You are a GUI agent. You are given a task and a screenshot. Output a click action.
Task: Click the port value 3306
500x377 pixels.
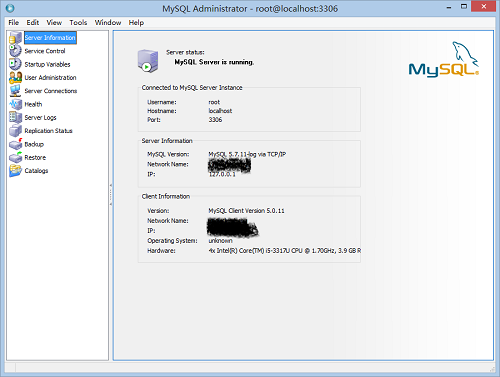[x=215, y=120]
